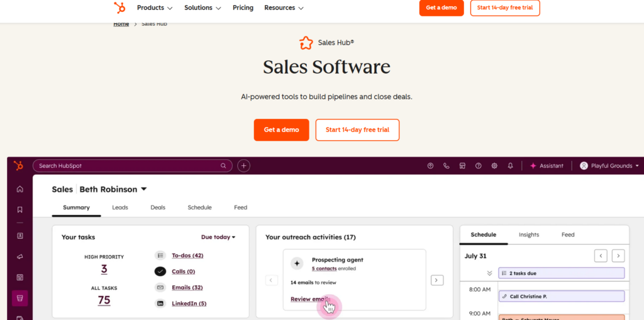Open the 2 tasks due item
The height and width of the screenshot is (320, 644).
point(562,273)
